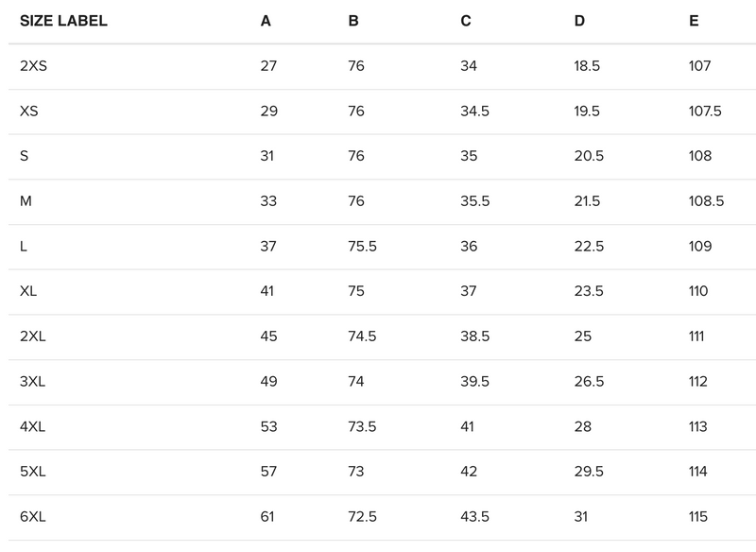Select the XS size row label
756x552 pixels.
click(29, 112)
